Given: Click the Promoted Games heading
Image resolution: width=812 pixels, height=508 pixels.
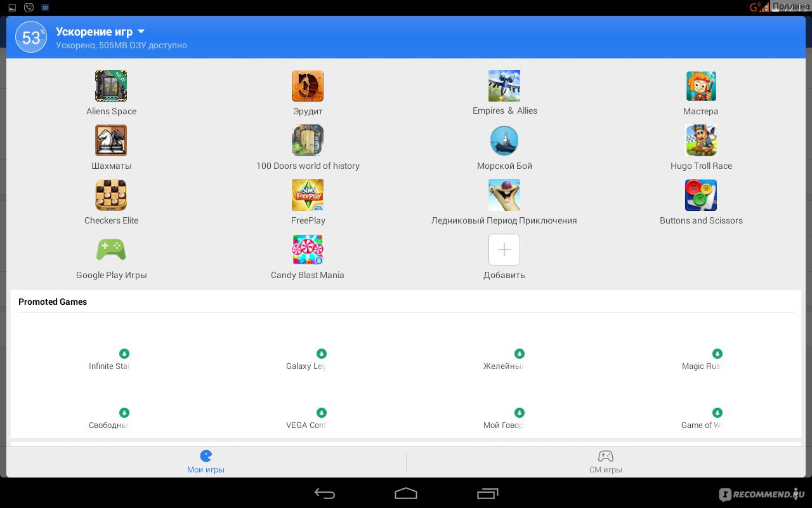Looking at the screenshot, I should (53, 302).
